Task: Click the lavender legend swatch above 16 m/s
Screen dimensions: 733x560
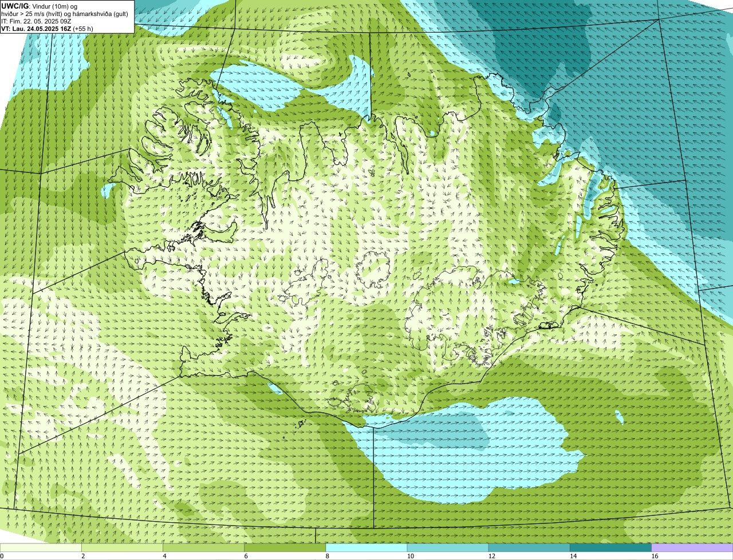Action: 692,548
